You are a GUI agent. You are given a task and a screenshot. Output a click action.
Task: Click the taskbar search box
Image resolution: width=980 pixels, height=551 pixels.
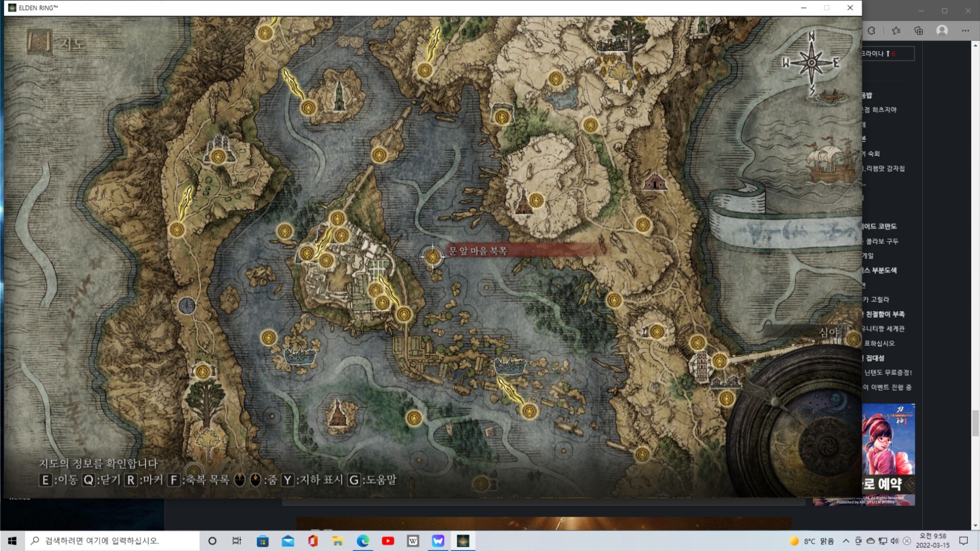[x=112, y=541]
